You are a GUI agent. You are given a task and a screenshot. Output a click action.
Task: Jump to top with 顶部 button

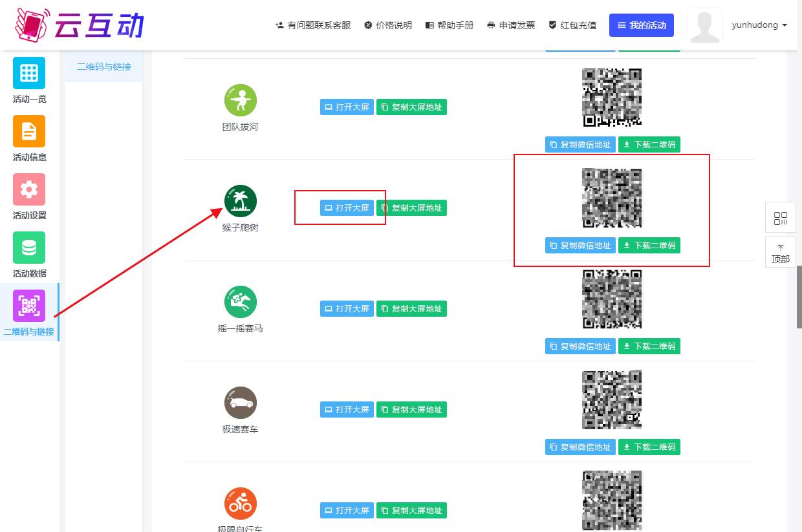(x=781, y=253)
